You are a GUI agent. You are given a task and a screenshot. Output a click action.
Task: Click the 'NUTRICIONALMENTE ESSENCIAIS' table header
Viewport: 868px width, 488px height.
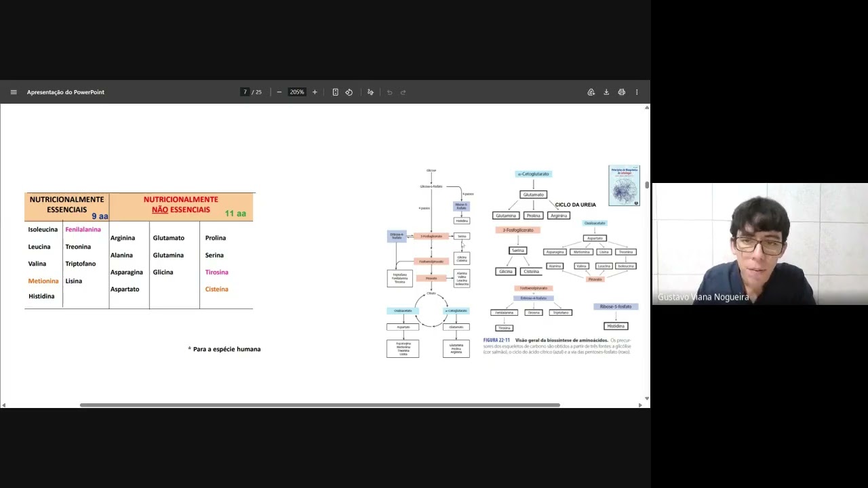point(67,205)
